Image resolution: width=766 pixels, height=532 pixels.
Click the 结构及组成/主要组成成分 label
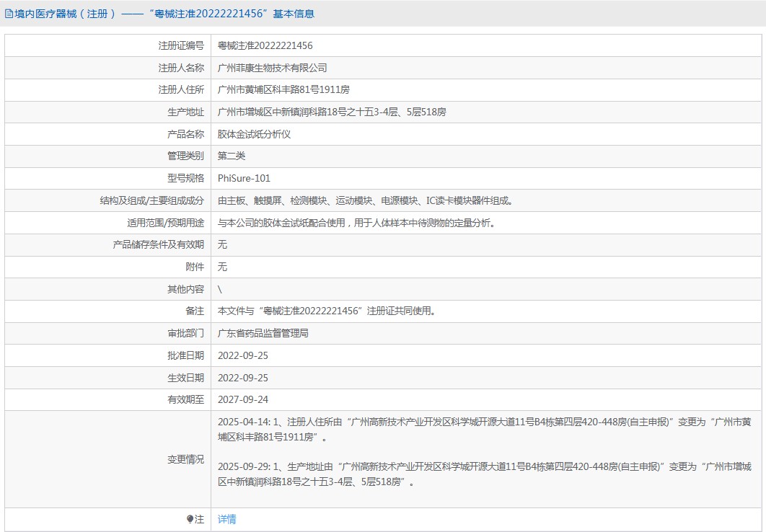pos(152,200)
